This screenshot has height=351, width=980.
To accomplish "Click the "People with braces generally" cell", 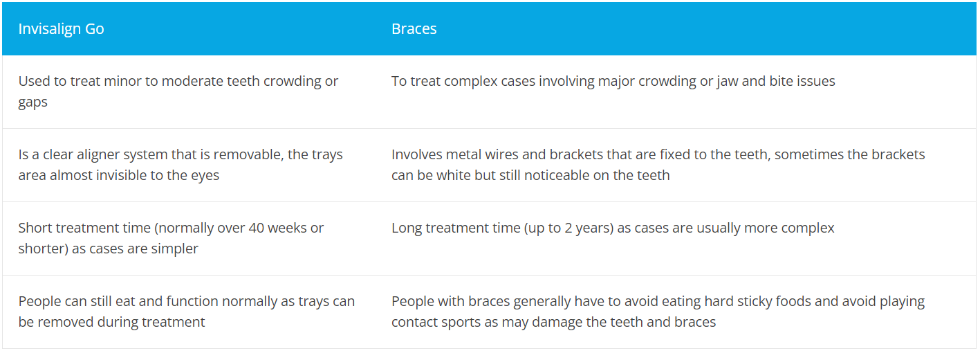I will [657, 312].
